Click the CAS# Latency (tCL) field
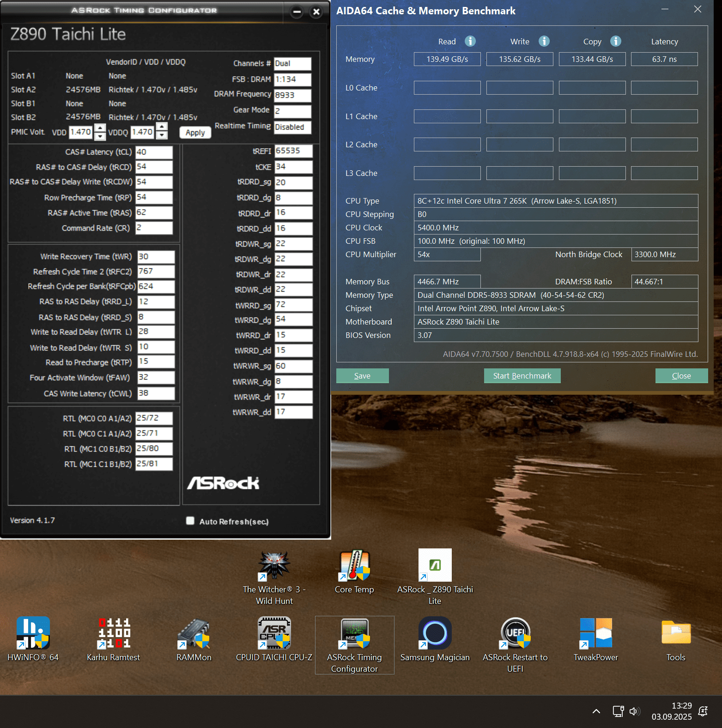Image resolution: width=722 pixels, height=728 pixels. point(154,152)
